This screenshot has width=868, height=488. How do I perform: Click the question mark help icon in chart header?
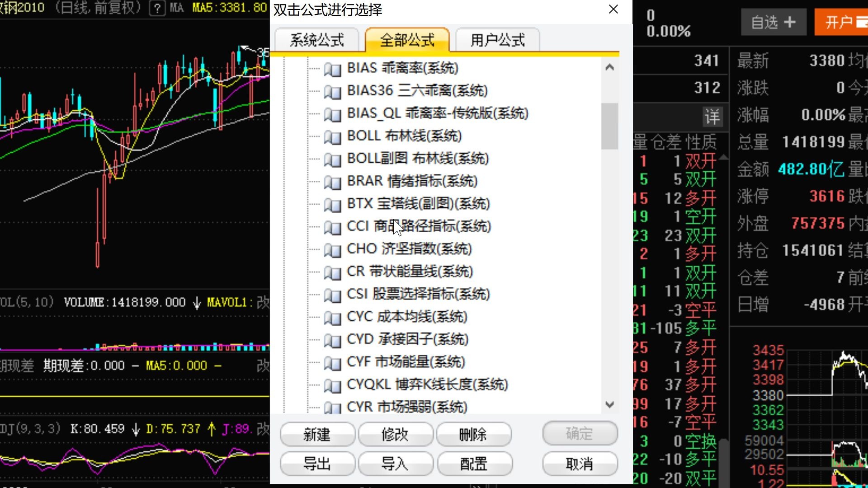[157, 8]
